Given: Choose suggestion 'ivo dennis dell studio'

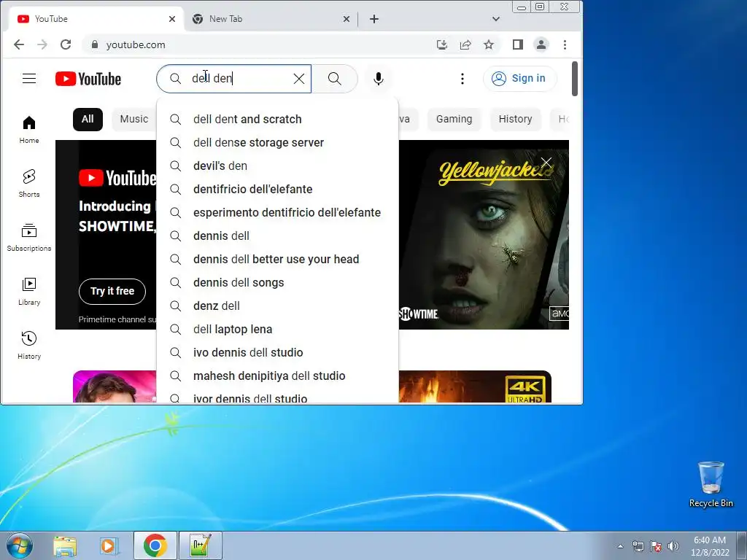Looking at the screenshot, I should pos(277,352).
